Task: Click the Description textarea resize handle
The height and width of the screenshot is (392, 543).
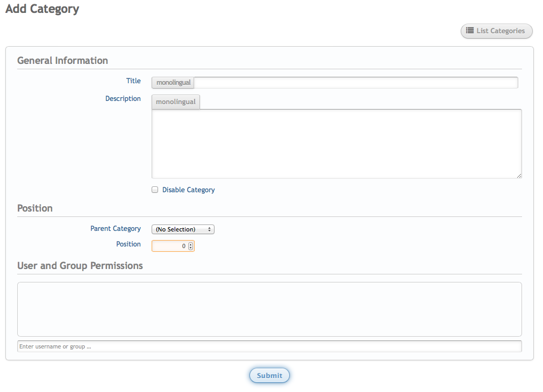Action: (x=519, y=176)
